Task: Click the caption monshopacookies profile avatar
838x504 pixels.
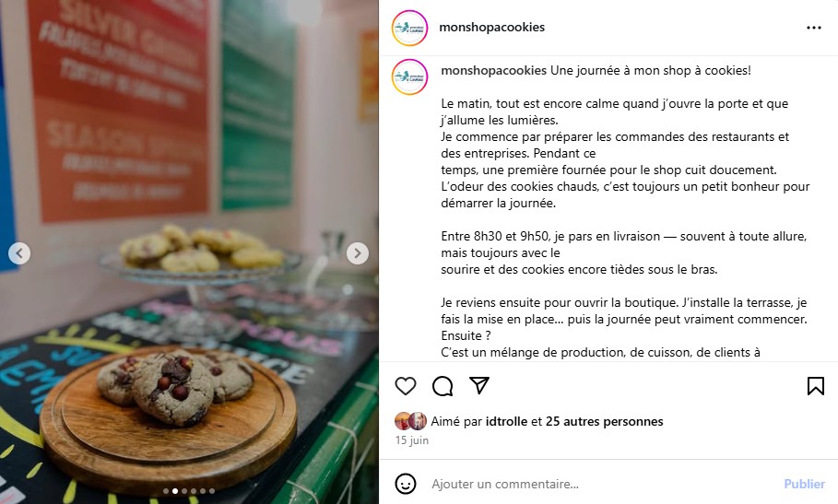Action: tap(410, 77)
